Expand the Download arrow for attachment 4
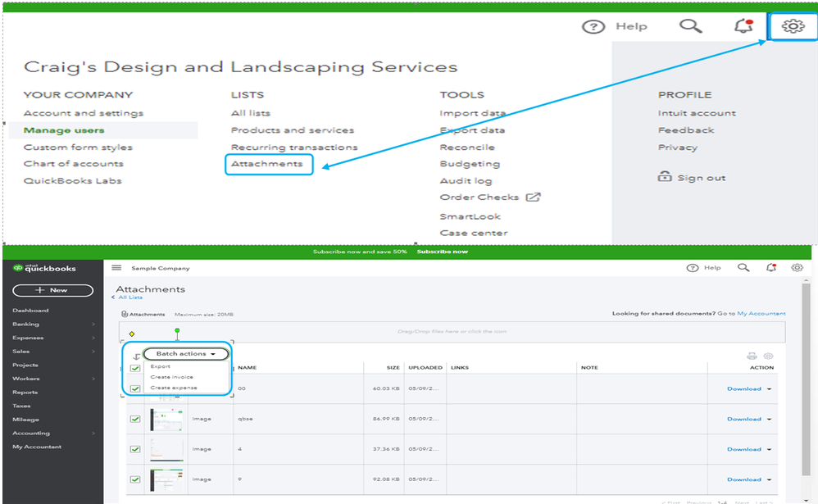This screenshot has width=818, height=504. click(x=770, y=450)
